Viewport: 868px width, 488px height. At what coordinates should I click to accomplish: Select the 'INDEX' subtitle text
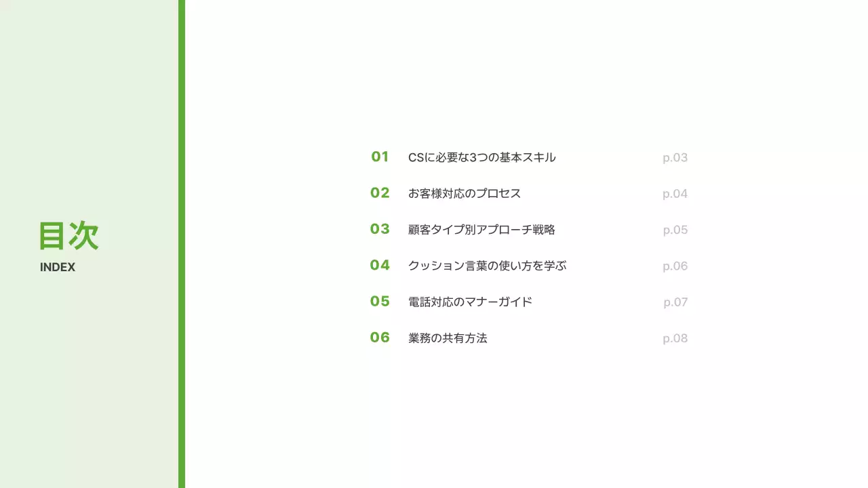(x=58, y=267)
